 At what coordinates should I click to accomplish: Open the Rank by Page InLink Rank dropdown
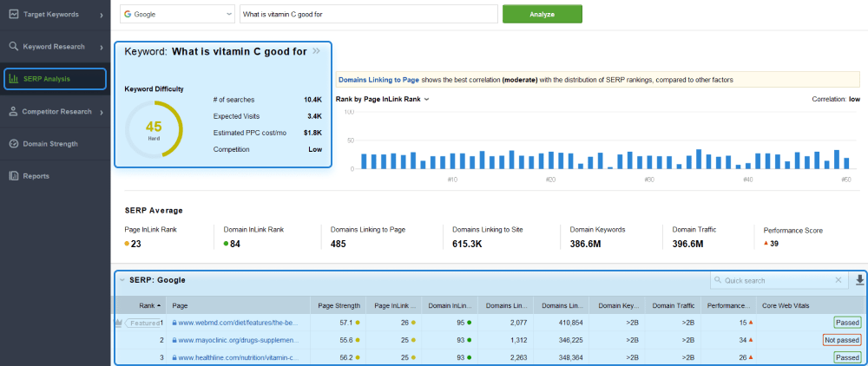click(383, 100)
